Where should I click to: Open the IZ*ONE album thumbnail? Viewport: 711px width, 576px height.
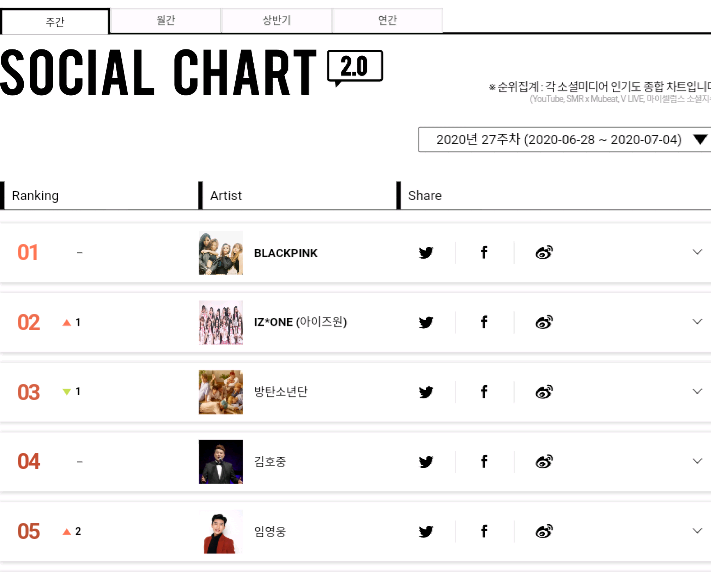[x=221, y=322]
